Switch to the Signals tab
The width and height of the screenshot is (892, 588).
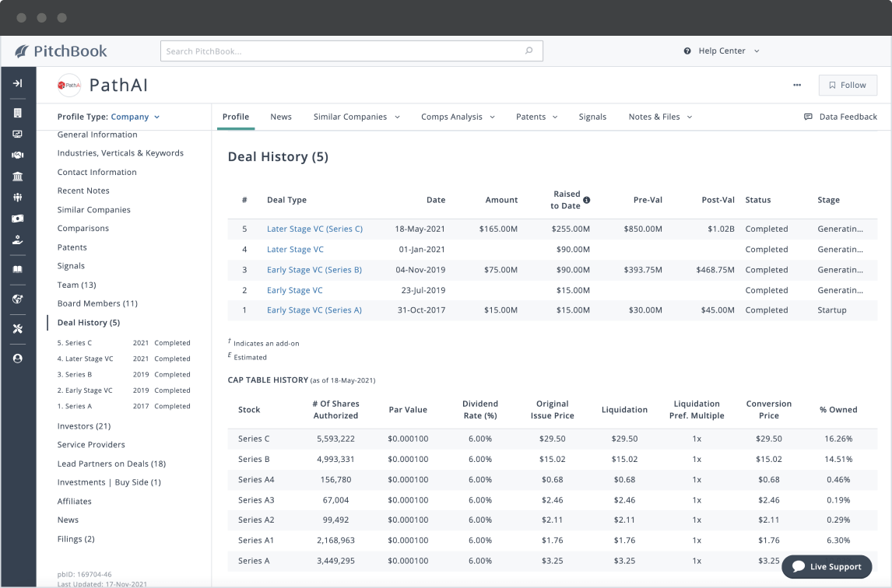pyautogui.click(x=592, y=117)
